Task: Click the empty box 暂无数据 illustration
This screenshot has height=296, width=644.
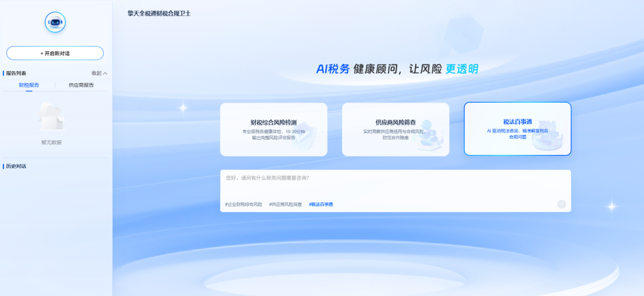Action: tap(51, 117)
